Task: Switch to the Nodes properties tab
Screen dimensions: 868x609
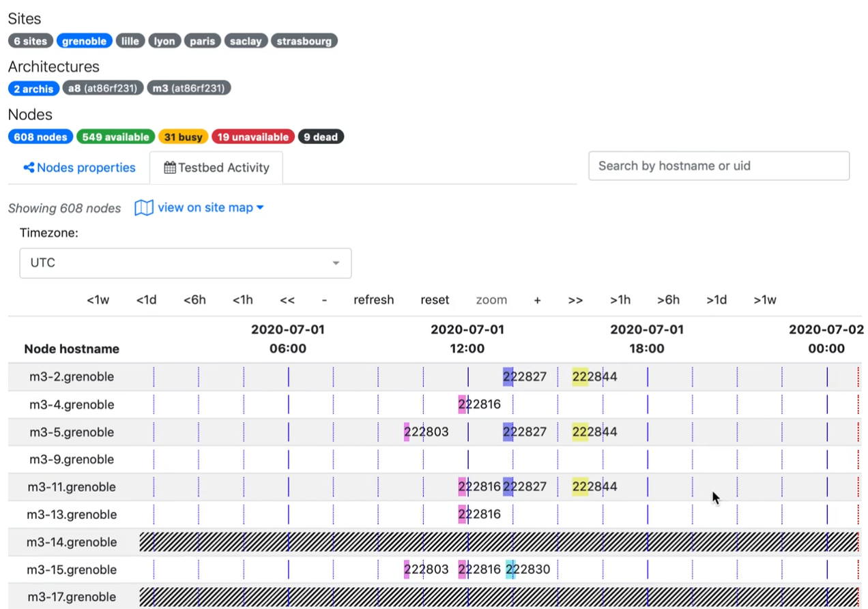Action: 79,168
